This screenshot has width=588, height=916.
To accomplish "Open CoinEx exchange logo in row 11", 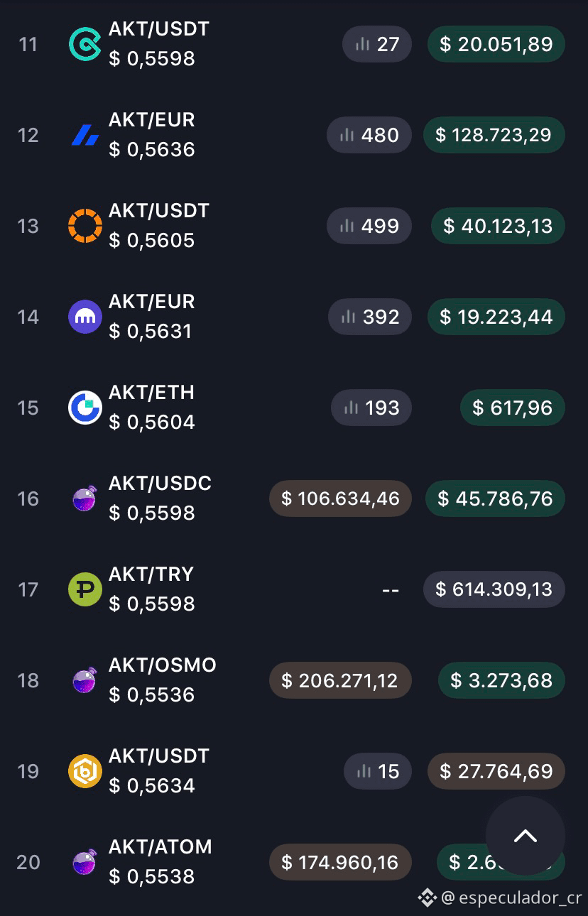I will tap(85, 44).
